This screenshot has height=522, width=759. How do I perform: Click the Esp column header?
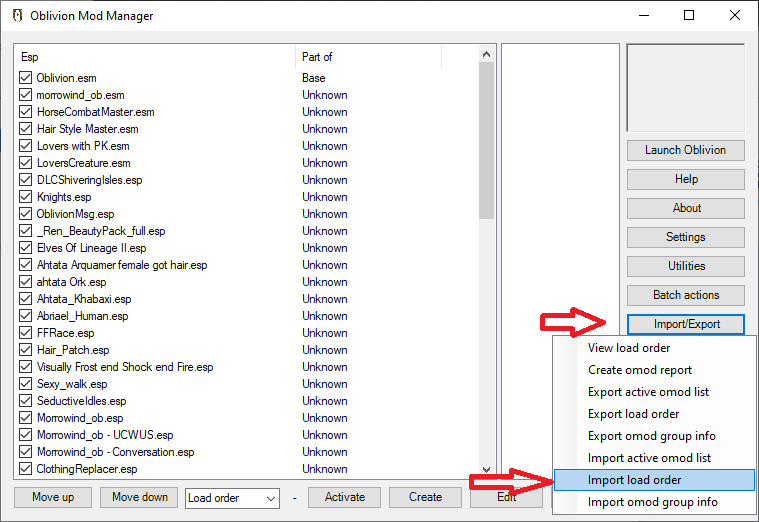point(155,57)
